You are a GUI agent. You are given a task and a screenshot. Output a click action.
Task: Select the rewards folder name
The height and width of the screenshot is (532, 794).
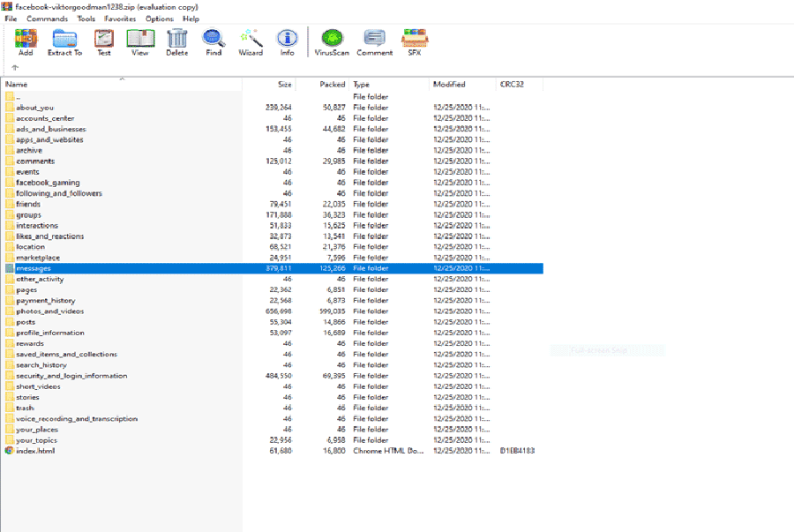pos(30,343)
